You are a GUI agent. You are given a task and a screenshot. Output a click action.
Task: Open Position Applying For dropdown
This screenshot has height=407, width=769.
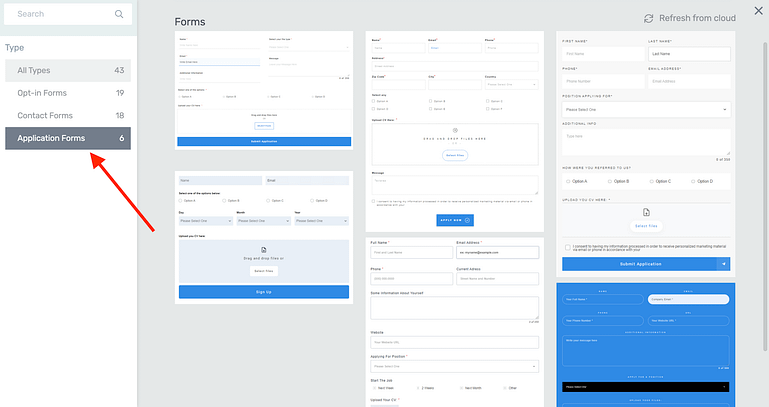pos(646,108)
